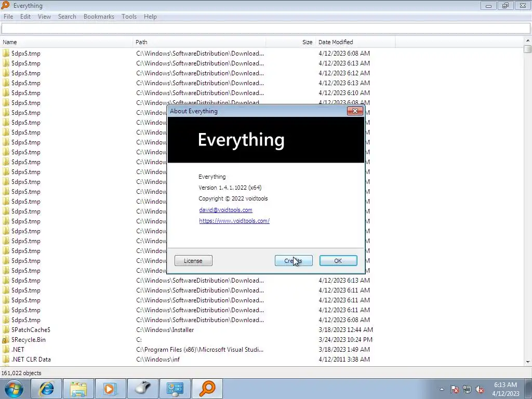Click the Action Center flag tray icon
This screenshot has width=532, height=399.
455,389
